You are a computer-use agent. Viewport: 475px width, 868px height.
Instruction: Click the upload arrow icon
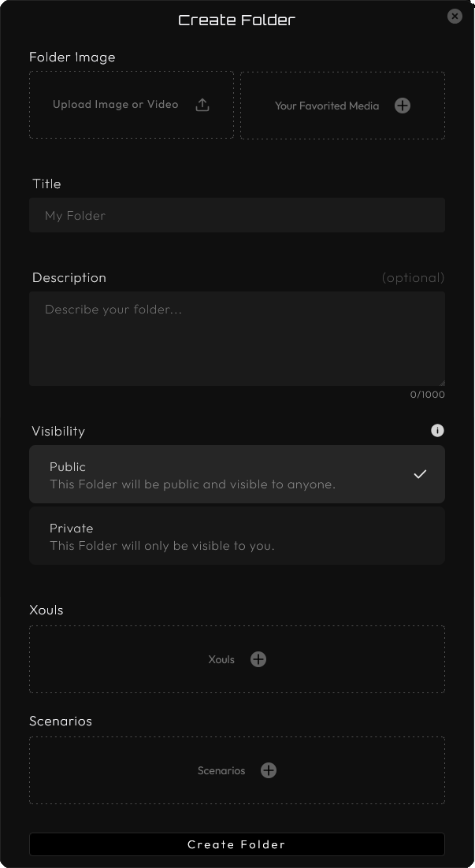point(202,105)
